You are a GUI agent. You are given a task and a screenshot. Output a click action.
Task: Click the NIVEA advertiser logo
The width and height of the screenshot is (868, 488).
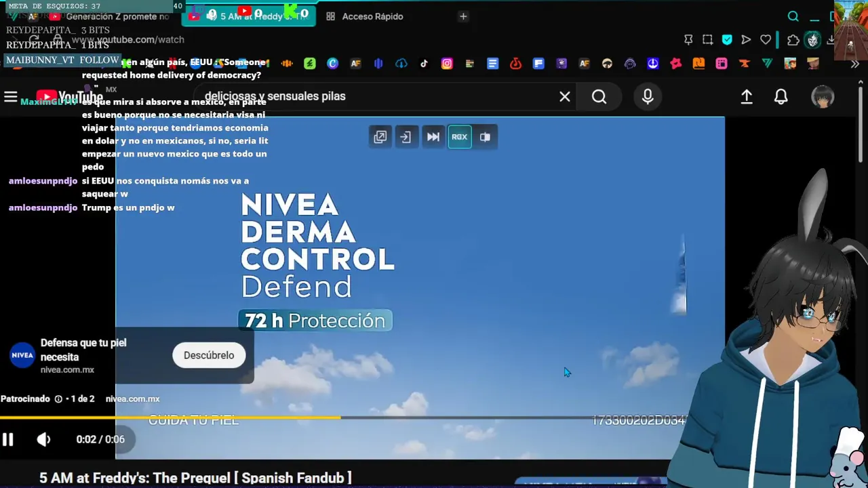[22, 355]
